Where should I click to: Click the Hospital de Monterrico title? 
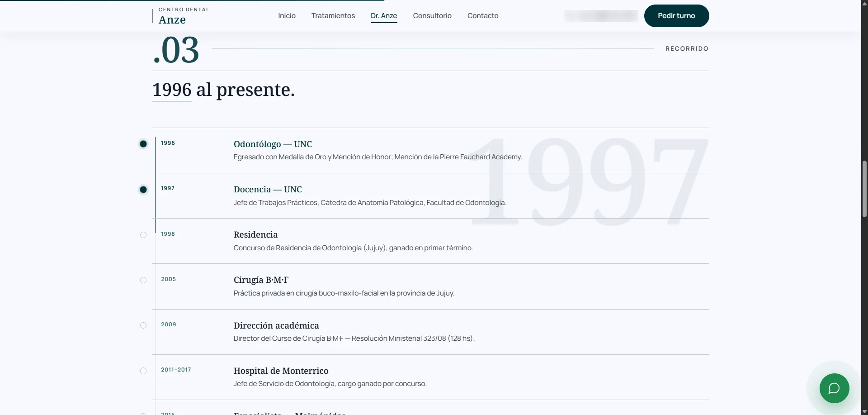pos(281,371)
